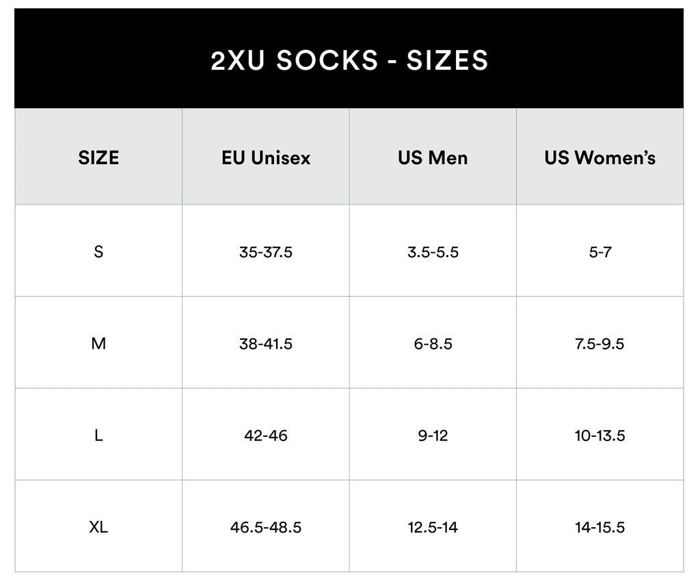
Task: Click EU Unisex value 38-41.5
Action: coord(266,343)
